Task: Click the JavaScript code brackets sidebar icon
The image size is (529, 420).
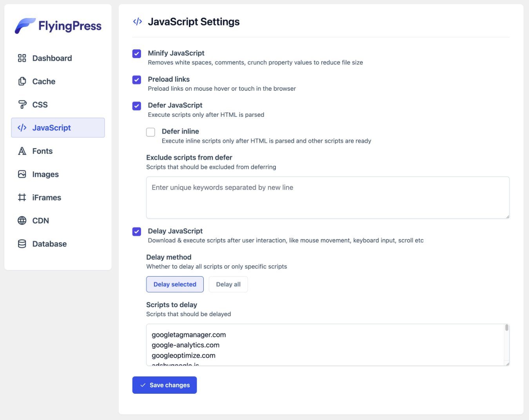Action: pos(22,127)
